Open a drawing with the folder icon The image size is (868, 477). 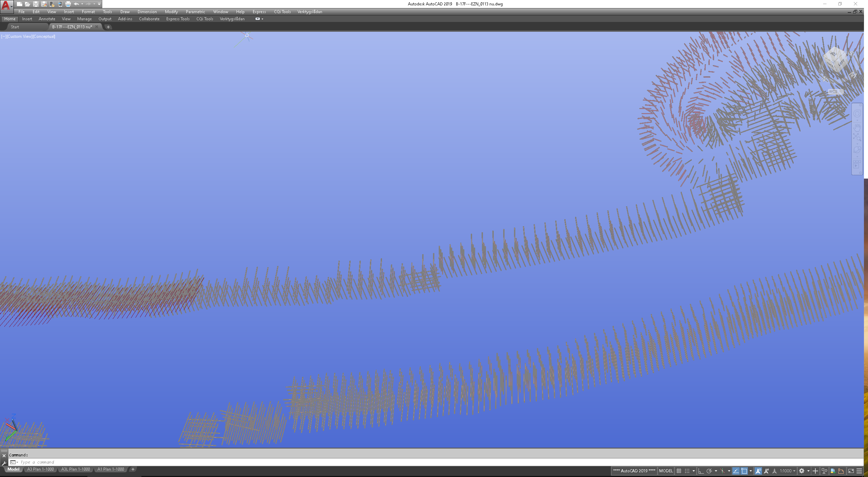[x=28, y=4]
